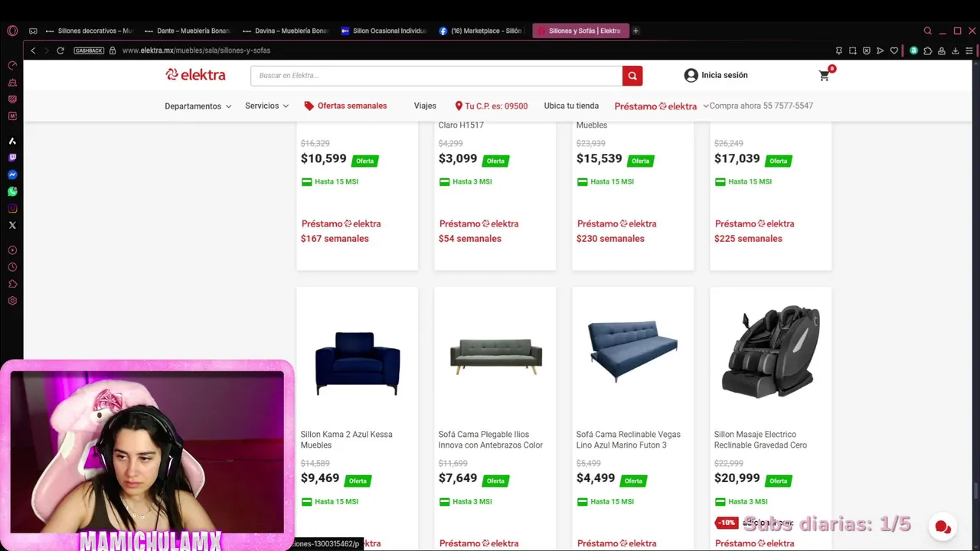
Task: Open the sidebar player icon
Action: (x=12, y=250)
